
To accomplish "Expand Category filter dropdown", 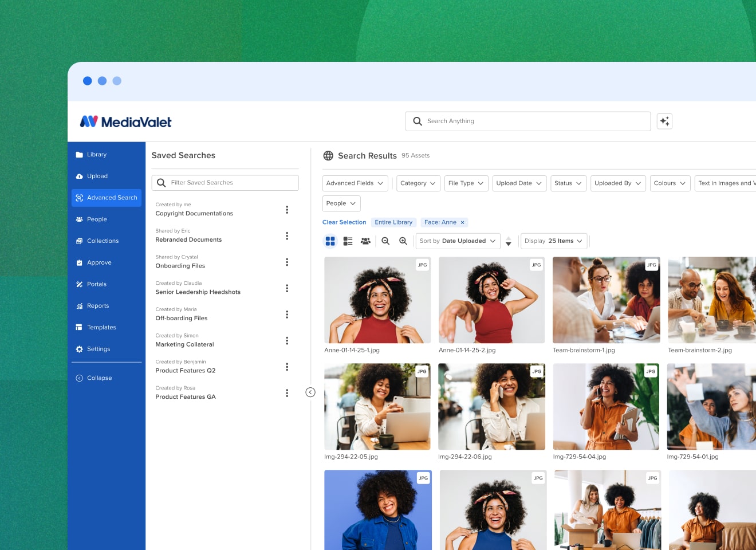I will click(x=418, y=183).
